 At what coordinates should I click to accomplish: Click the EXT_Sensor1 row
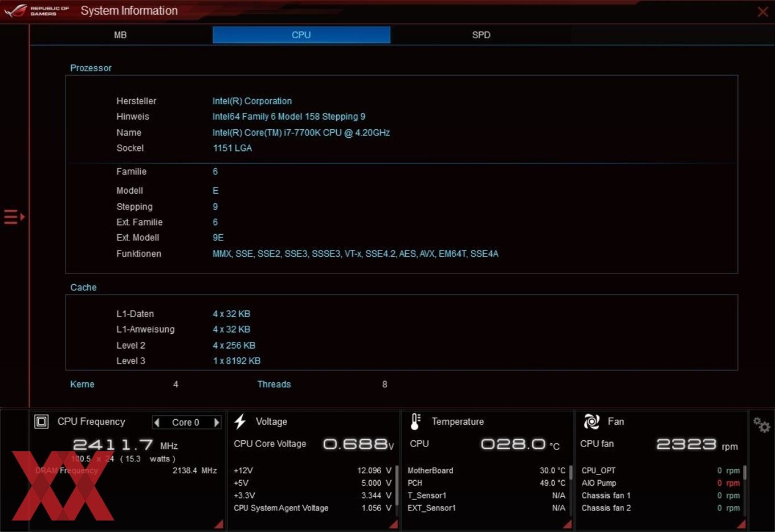[x=486, y=508]
